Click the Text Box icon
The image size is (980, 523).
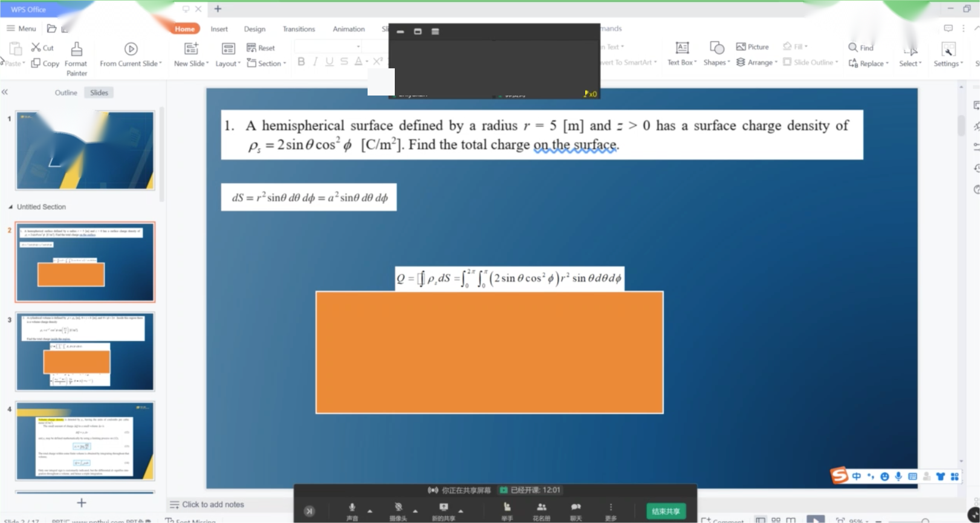coord(682,48)
